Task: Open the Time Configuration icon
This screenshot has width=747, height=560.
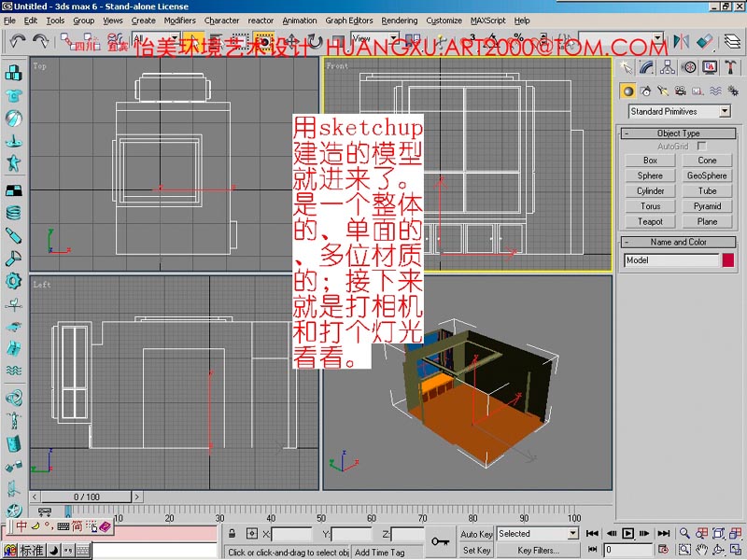Action: tap(663, 550)
